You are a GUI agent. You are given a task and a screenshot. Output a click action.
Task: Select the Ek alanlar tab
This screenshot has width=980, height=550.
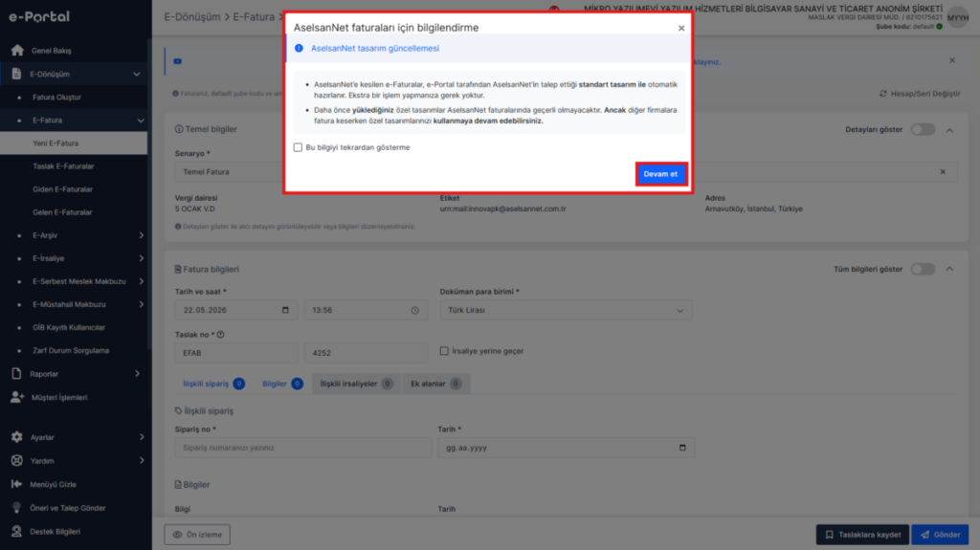[x=435, y=384]
